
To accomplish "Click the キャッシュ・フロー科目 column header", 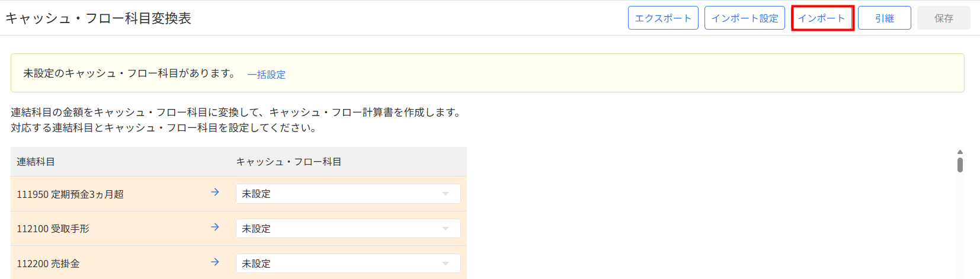I will [x=289, y=162].
